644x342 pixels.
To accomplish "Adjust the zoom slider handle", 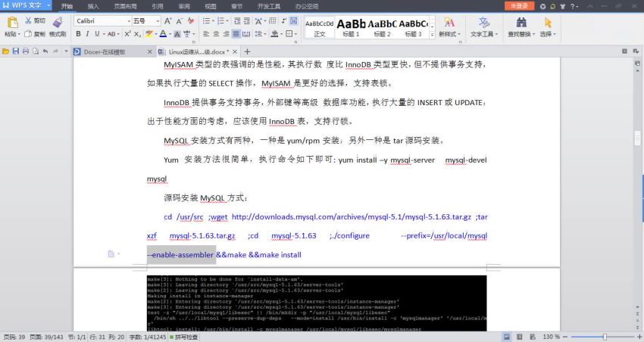I will point(605,337).
